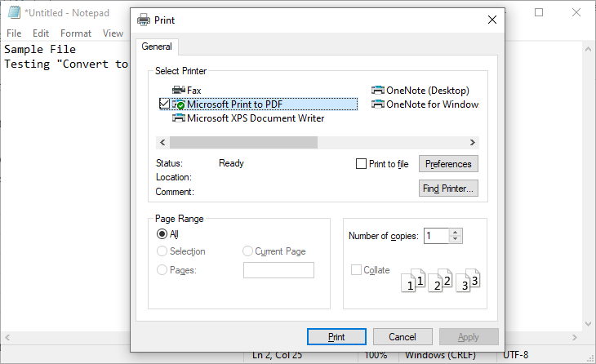The width and height of the screenshot is (596, 364).
Task: Select the All page range radio button
Action: pos(162,233)
